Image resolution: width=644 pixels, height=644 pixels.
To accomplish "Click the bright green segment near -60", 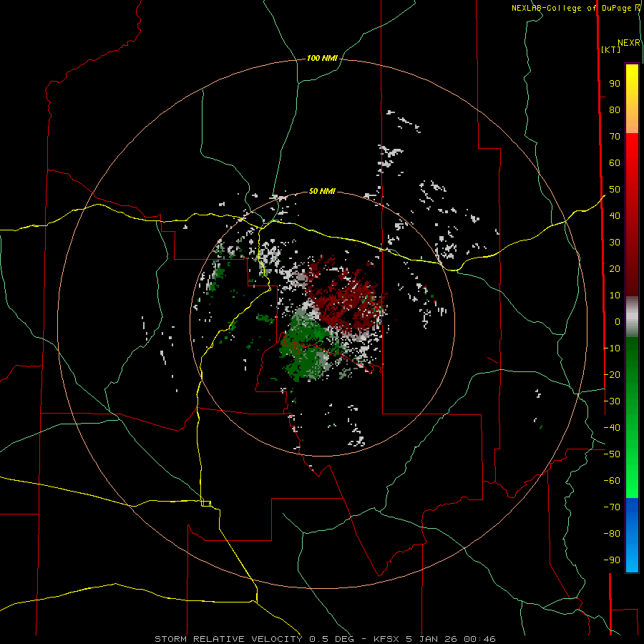I will coord(632,481).
